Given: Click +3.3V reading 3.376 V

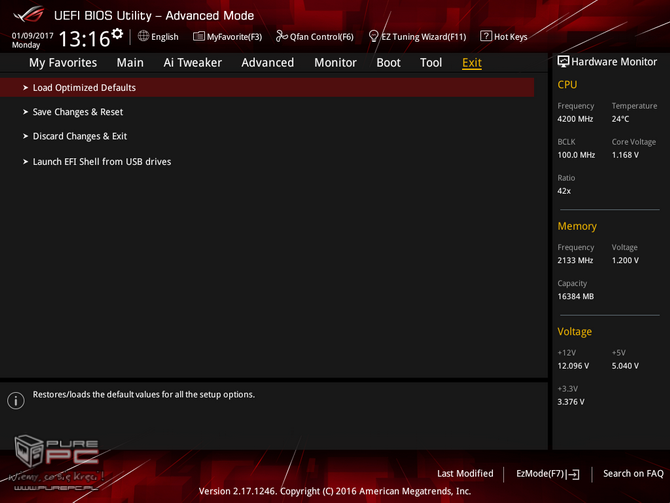Looking at the screenshot, I should (x=571, y=402).
